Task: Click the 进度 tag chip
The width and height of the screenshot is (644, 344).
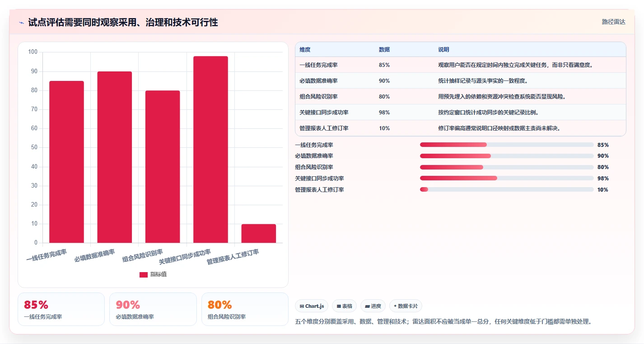Action: (x=373, y=306)
